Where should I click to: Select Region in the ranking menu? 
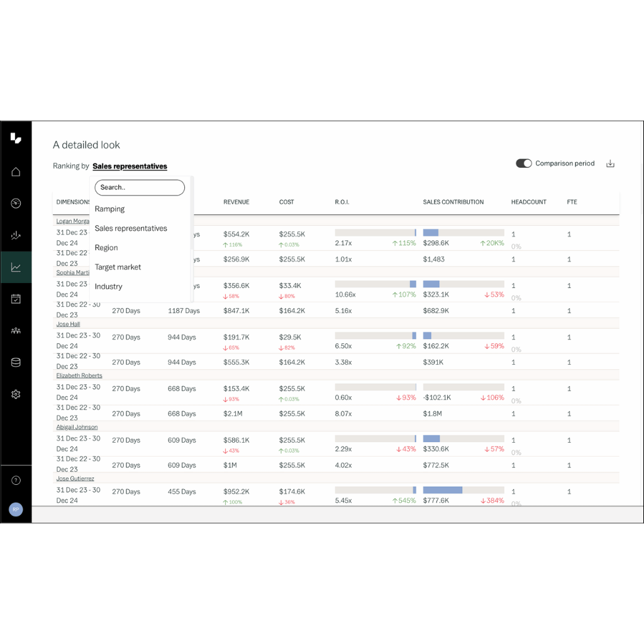pos(106,248)
